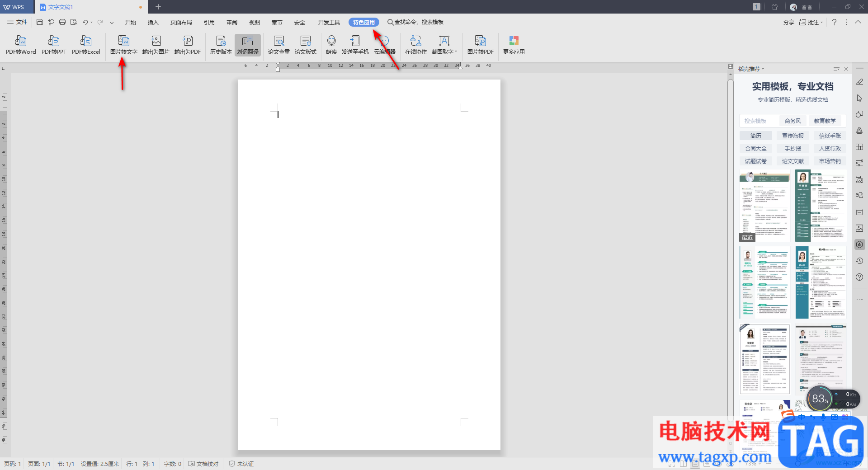Open the PDF转PPT converter

coord(54,45)
